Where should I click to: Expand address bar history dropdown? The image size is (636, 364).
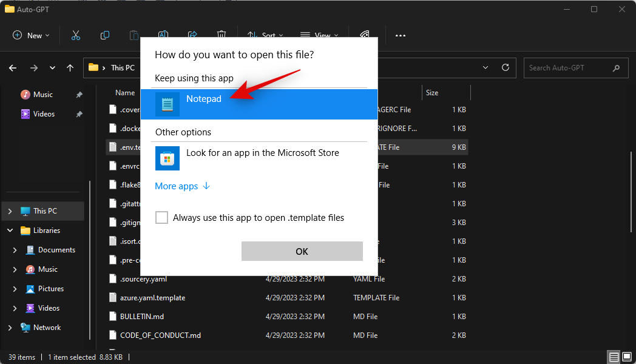click(485, 67)
